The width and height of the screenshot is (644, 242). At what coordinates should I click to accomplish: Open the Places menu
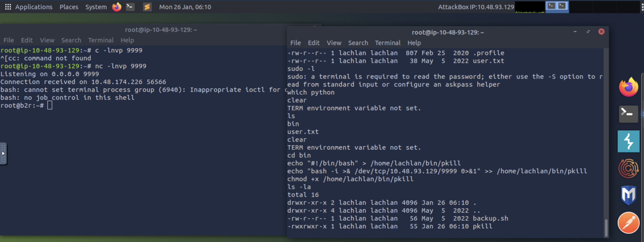[x=69, y=7]
